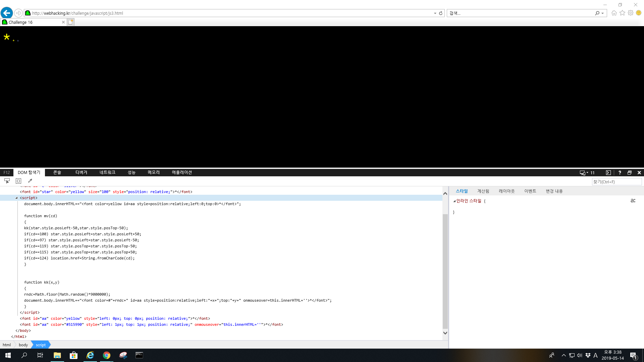Close developer tools with X
This screenshot has height=362, width=644.
639,173
